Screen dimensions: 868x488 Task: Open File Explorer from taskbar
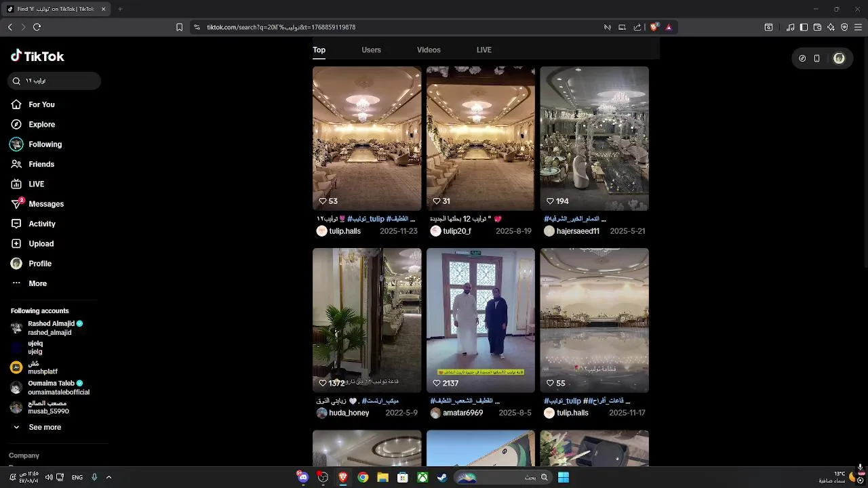pyautogui.click(x=382, y=477)
